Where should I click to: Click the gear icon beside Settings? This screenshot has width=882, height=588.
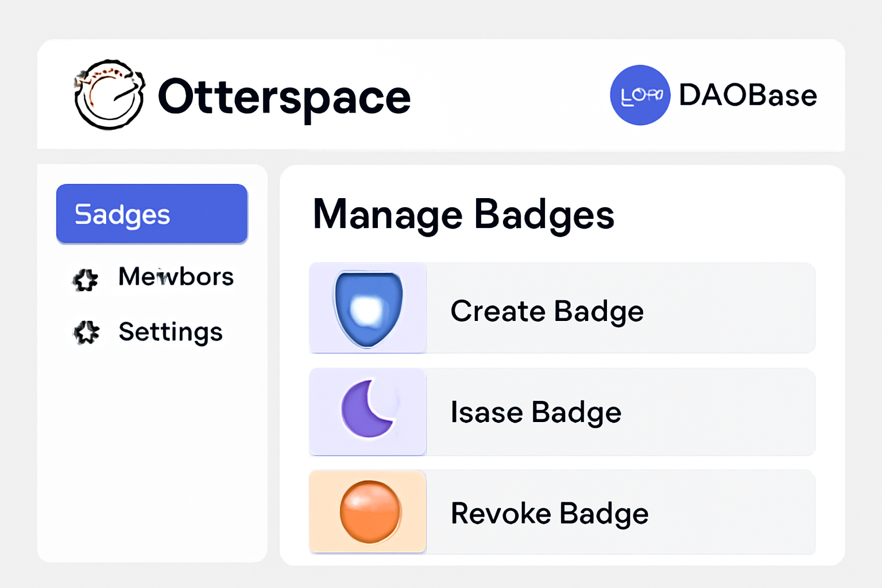pyautogui.click(x=85, y=332)
